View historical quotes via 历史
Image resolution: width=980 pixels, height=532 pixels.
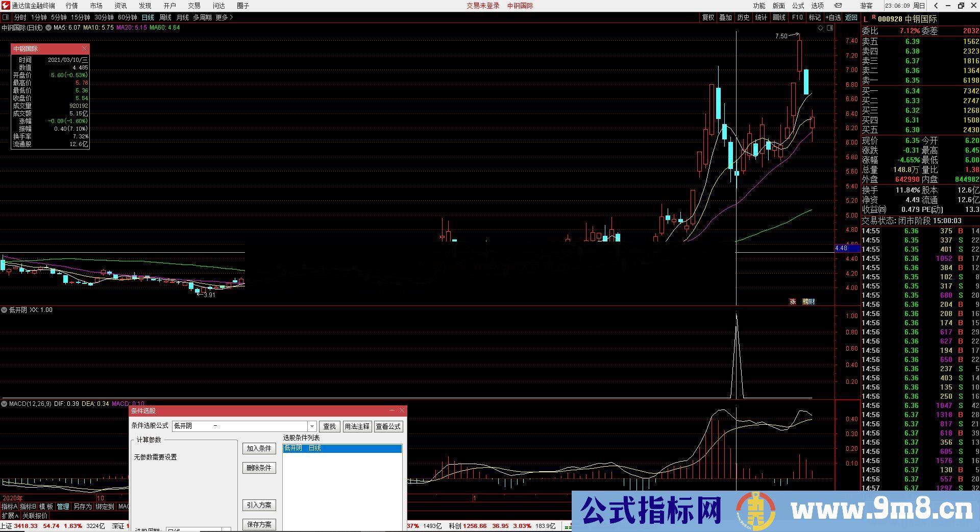pyautogui.click(x=743, y=17)
